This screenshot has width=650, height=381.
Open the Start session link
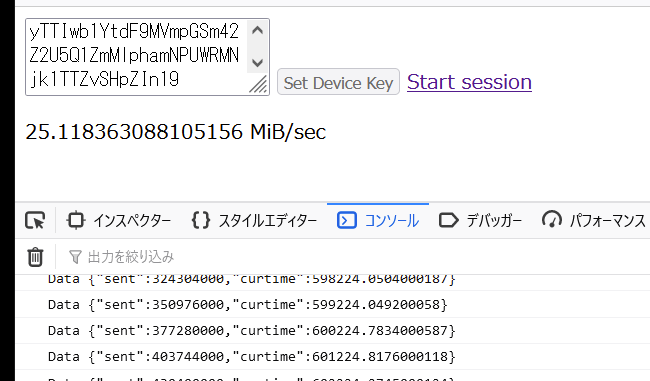(469, 82)
